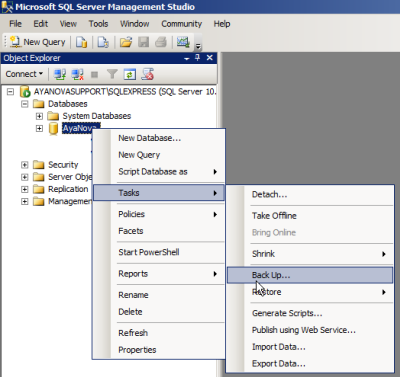Image resolution: width=400 pixels, height=377 pixels.
Task: Choose Export Data... menu item
Action: point(310,364)
